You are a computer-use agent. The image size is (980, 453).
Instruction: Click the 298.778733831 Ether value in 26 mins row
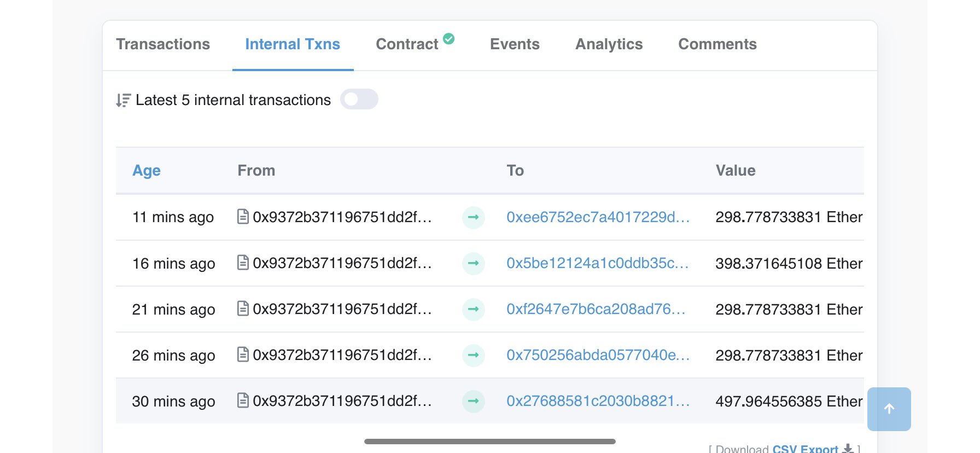[789, 355]
